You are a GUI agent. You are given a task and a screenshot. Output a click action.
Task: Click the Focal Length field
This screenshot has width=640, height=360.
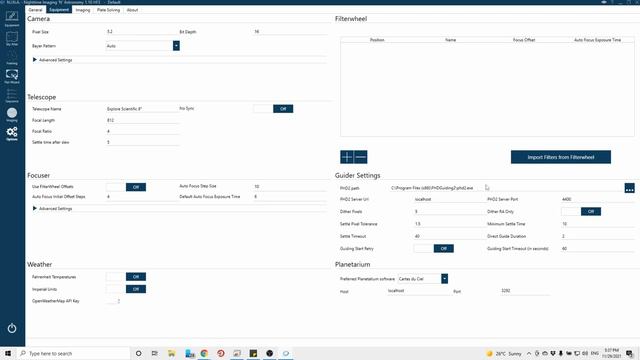click(142, 120)
